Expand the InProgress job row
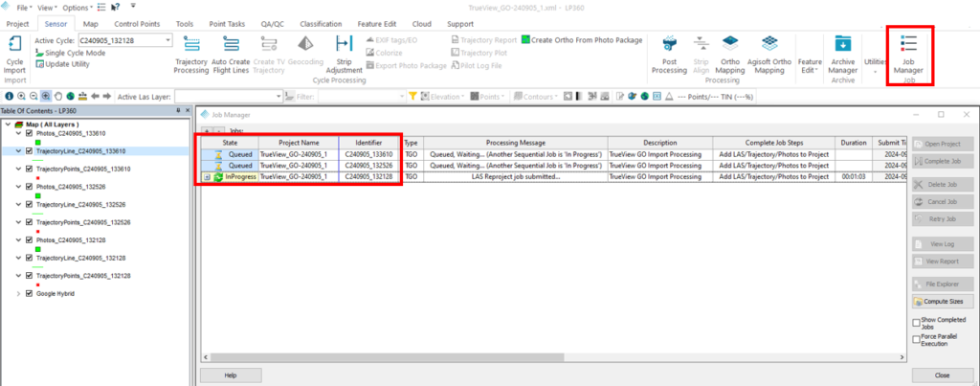 (x=207, y=177)
